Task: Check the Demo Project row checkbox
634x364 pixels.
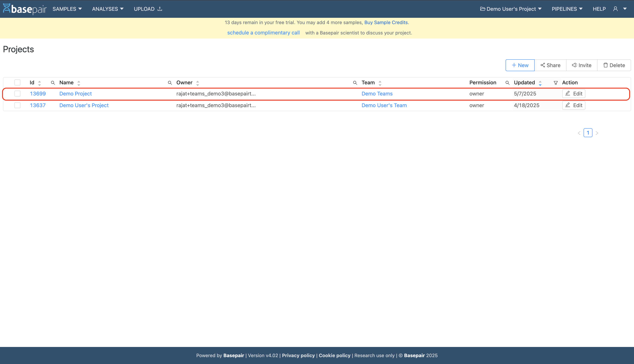Action: click(17, 93)
